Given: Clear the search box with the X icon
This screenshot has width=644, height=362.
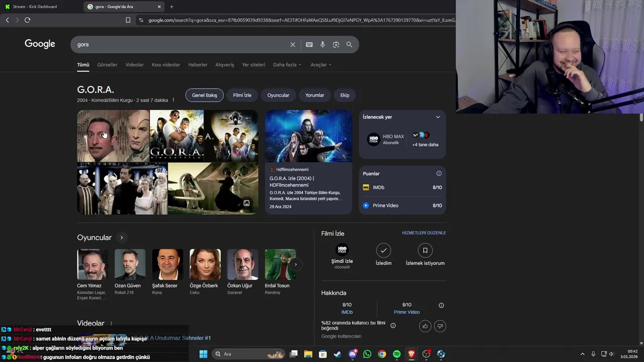Looking at the screenshot, I should 292,44.
